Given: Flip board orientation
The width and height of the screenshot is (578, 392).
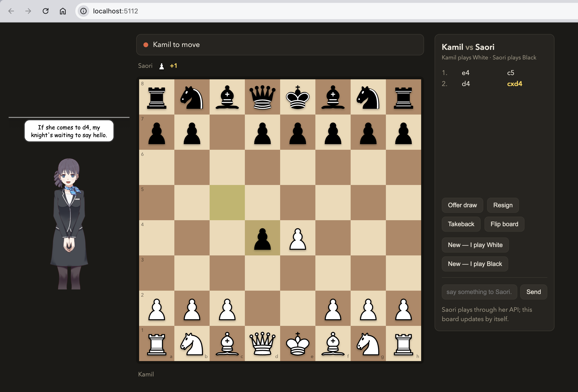Looking at the screenshot, I should [x=504, y=224].
